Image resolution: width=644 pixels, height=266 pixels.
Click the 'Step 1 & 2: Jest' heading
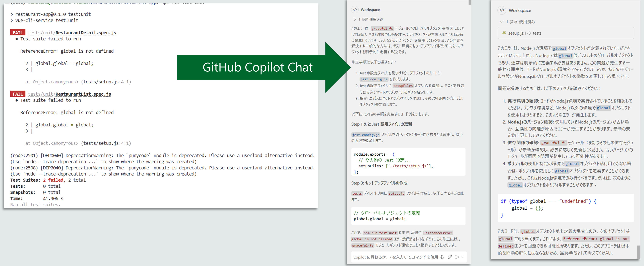click(x=382, y=124)
